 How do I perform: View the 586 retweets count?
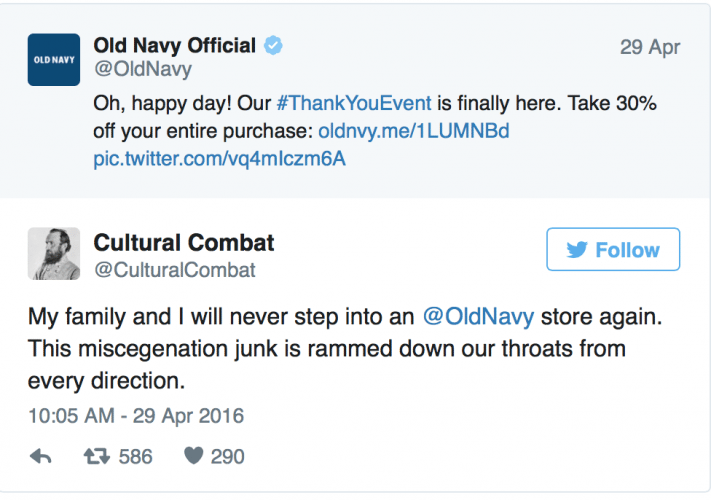135,456
